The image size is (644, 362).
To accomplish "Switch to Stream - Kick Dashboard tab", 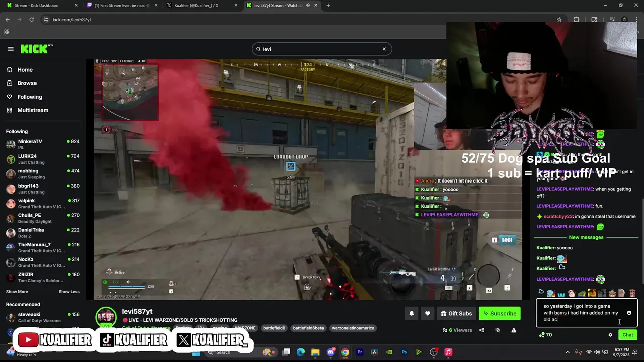I will (x=43, y=5).
